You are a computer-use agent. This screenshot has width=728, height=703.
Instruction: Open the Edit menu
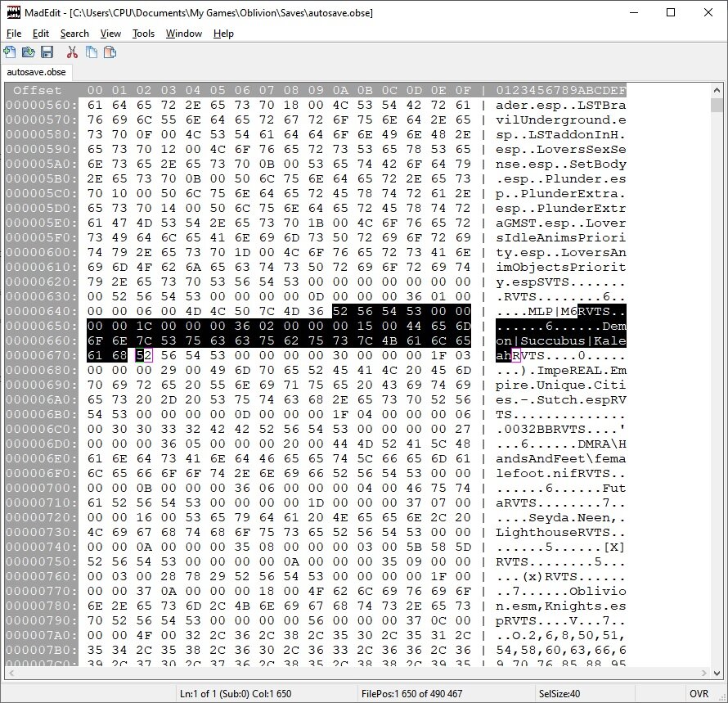pos(41,34)
